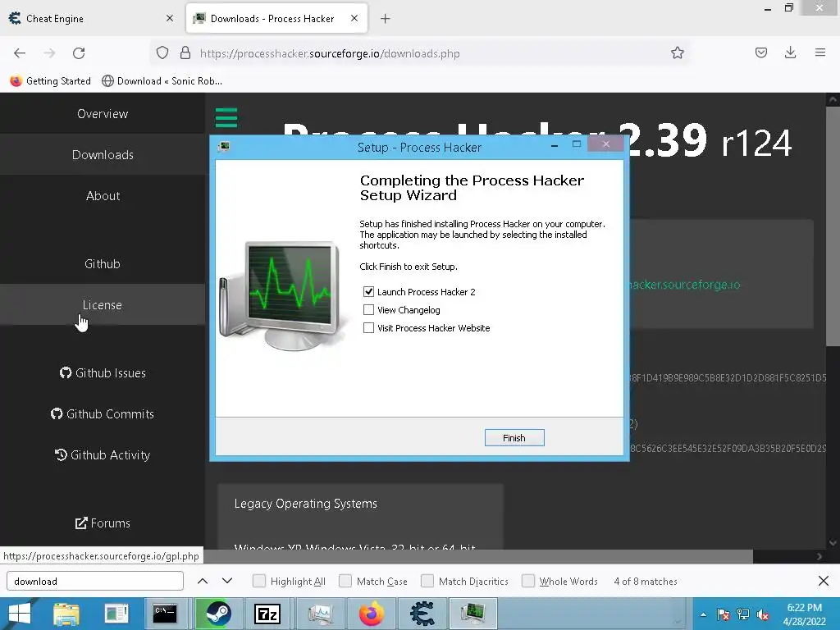The width and height of the screenshot is (840, 630).
Task: Open 7-Zip from taskbar
Action: point(267,614)
